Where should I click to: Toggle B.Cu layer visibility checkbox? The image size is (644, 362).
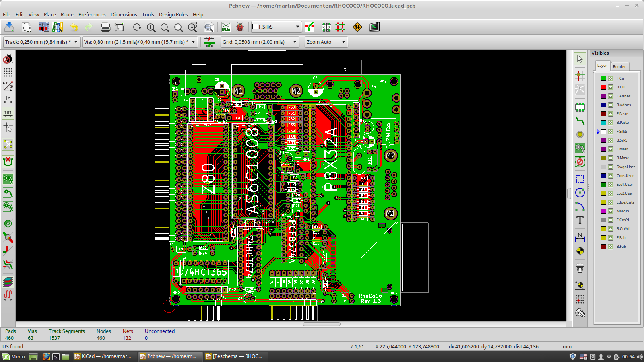tap(611, 87)
